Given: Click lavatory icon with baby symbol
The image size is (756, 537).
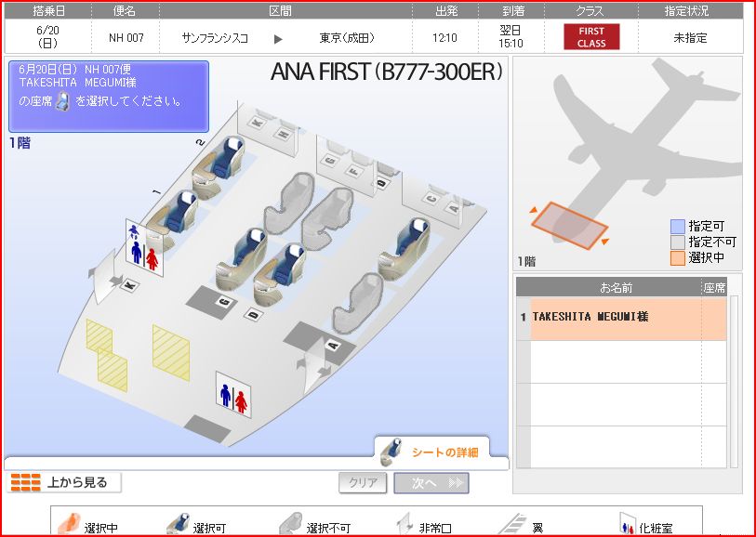Looking at the screenshot, I should 144,247.
